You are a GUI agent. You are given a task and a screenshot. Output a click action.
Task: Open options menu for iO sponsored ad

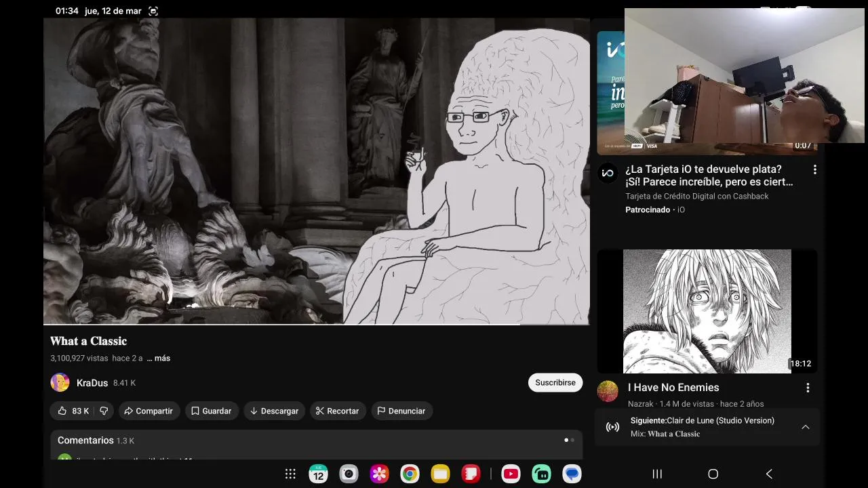coord(814,169)
